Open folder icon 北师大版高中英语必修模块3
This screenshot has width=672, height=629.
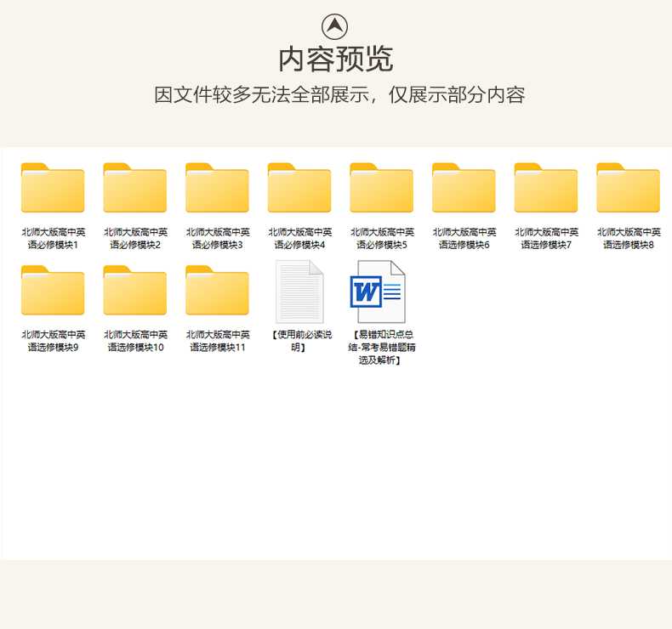click(217, 188)
